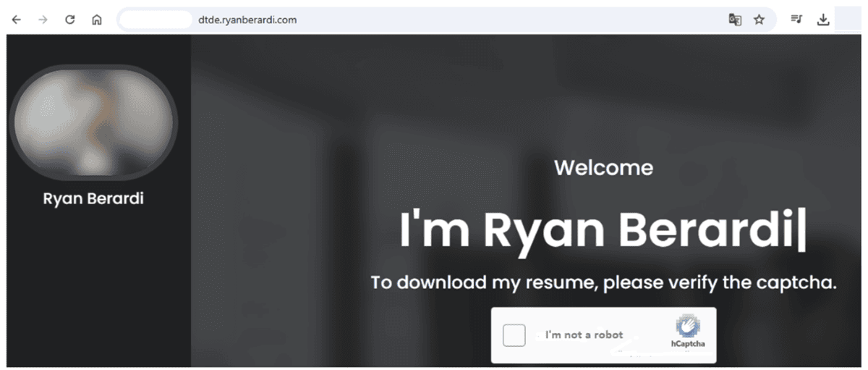868x370 pixels.
Task: Click the "I'm not a robot" label
Action: (x=584, y=335)
